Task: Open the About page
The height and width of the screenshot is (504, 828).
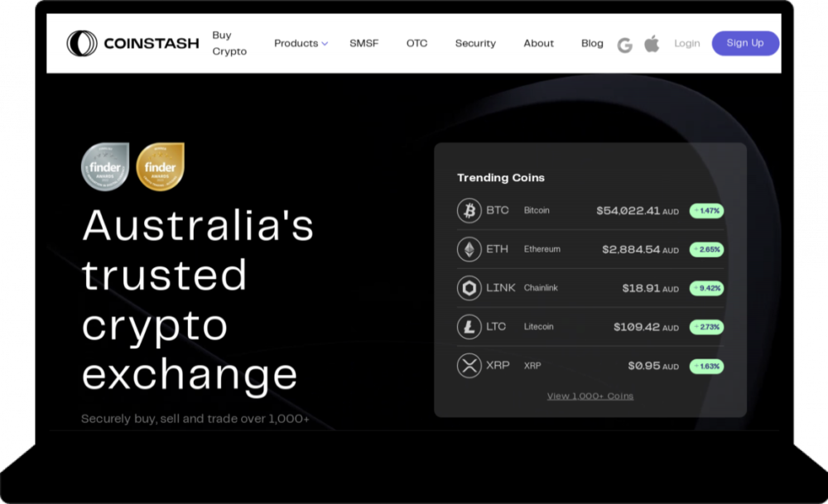Action: pyautogui.click(x=539, y=43)
